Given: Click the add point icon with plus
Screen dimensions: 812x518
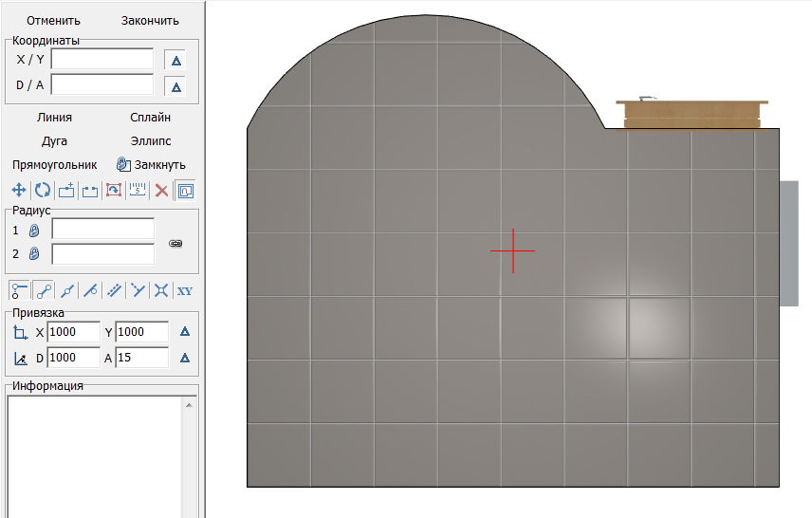Looking at the screenshot, I should (x=66, y=191).
